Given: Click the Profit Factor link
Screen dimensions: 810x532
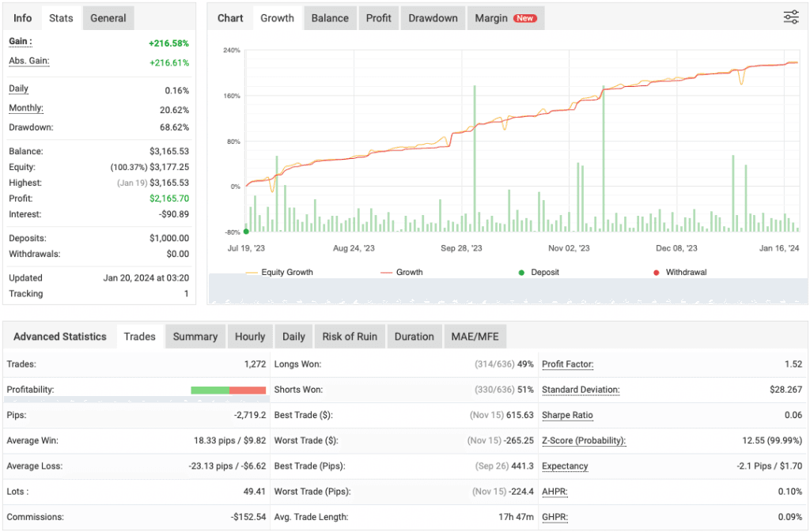Looking at the screenshot, I should [567, 364].
